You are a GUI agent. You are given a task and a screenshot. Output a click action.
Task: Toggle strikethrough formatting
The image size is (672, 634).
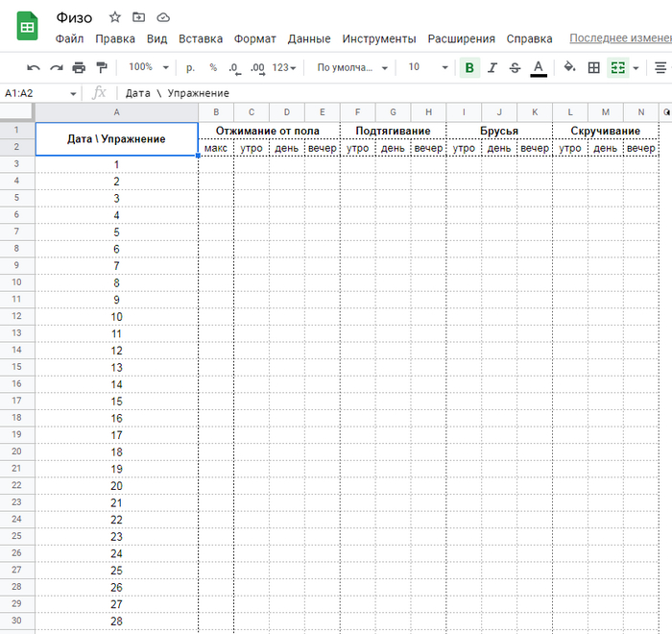516,67
